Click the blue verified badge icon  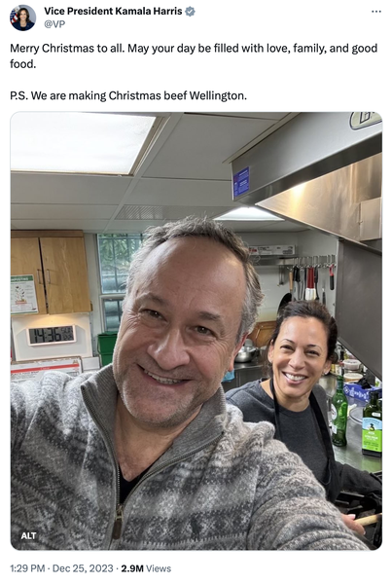point(190,12)
